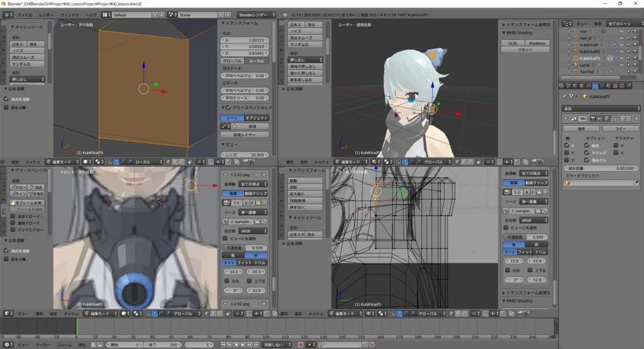644x349 pixels.
Task: Open the ファイル menu
Action: tap(25, 15)
